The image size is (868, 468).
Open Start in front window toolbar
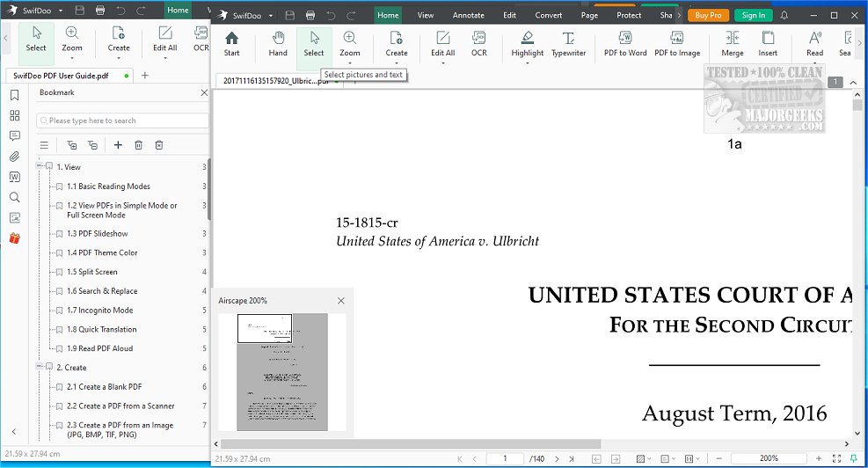[231, 44]
